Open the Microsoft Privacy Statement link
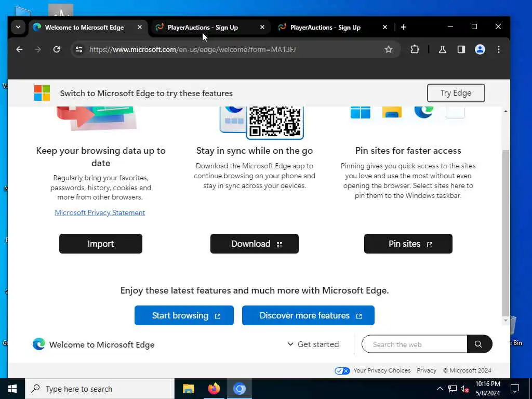This screenshot has width=532, height=399. [100, 212]
